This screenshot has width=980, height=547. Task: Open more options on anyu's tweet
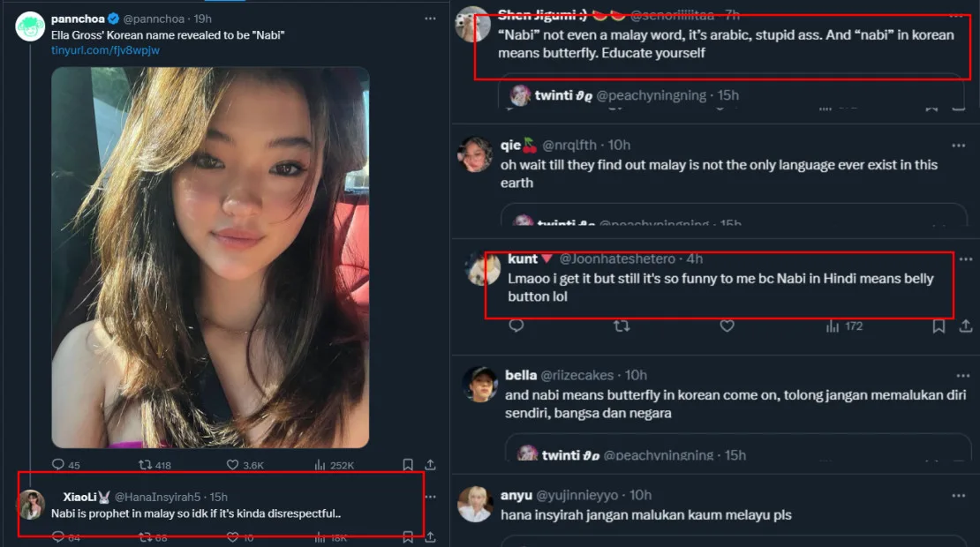[x=958, y=495]
